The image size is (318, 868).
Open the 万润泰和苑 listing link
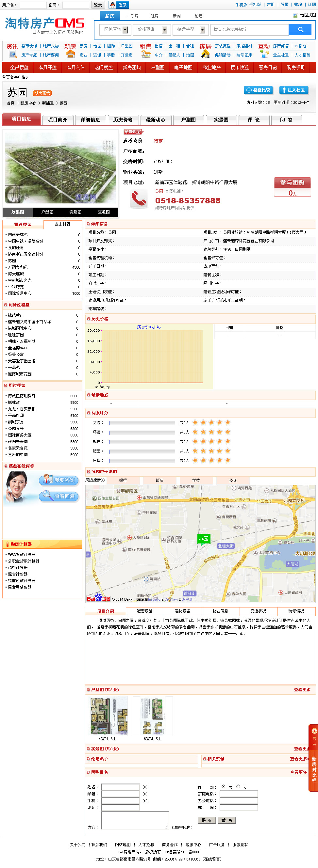[18, 267]
